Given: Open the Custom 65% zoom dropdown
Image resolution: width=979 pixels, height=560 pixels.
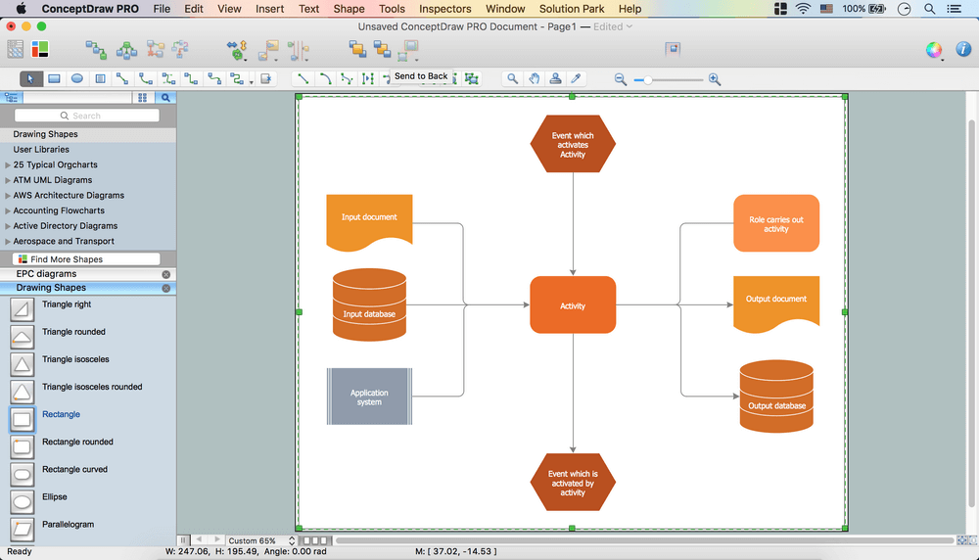Looking at the screenshot, I should (260, 540).
